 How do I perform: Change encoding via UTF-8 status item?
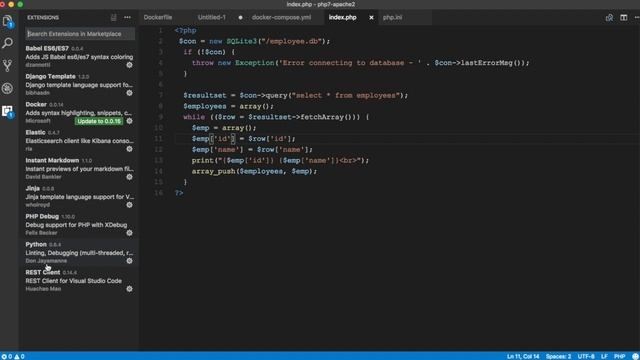pyautogui.click(x=586, y=356)
